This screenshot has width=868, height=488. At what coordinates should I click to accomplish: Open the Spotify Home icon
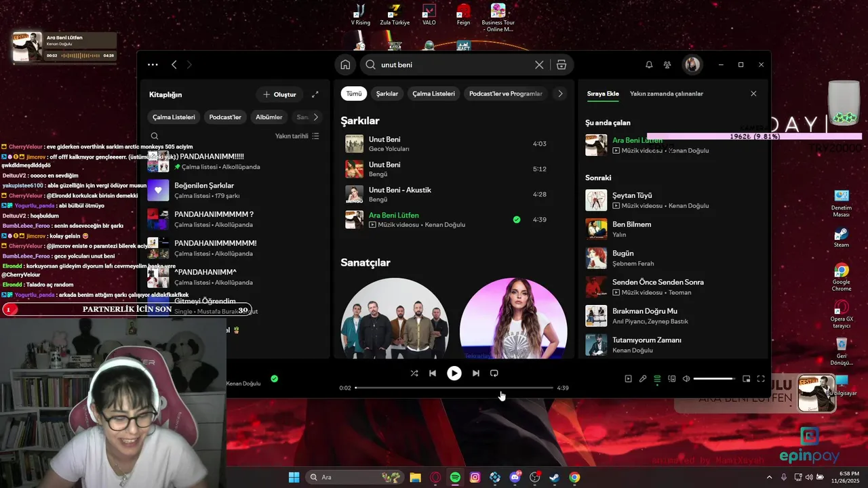[345, 65]
